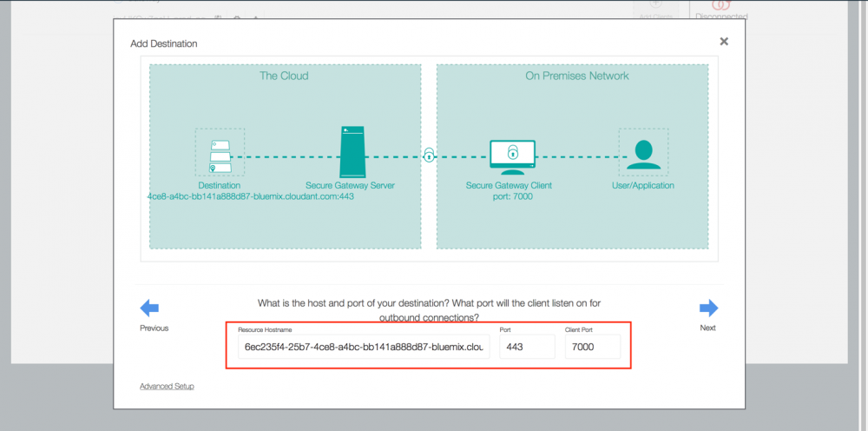Click the User/Application label
The image size is (868, 431).
click(x=643, y=186)
